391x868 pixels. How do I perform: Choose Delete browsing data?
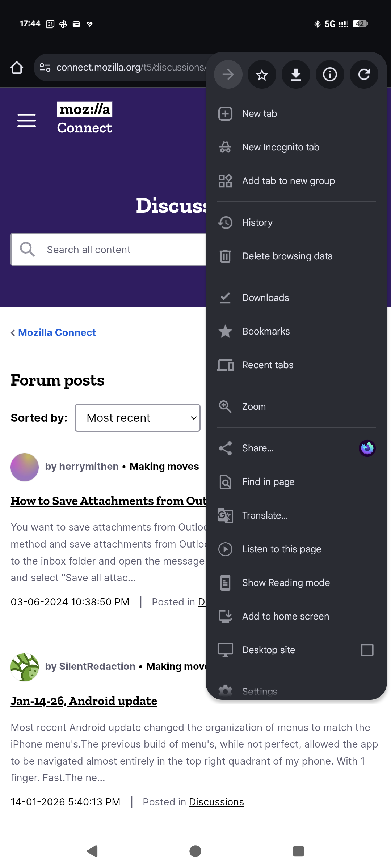[x=287, y=256]
